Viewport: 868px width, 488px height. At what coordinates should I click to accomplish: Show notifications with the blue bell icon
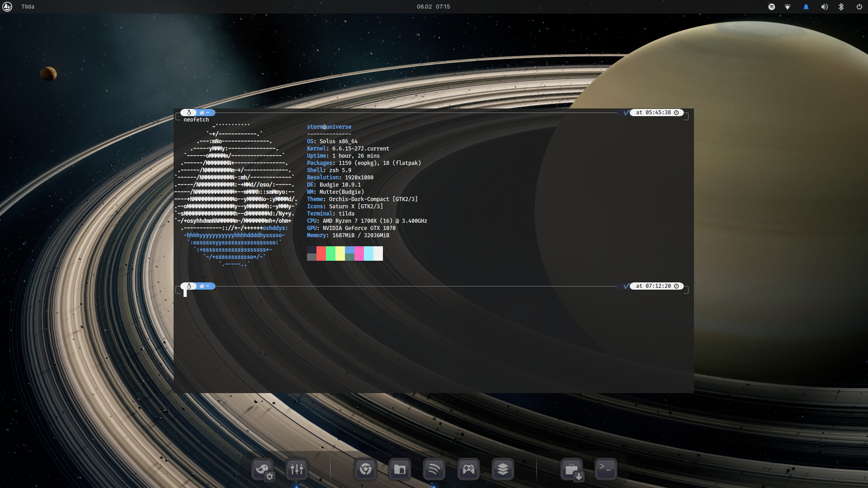(806, 7)
